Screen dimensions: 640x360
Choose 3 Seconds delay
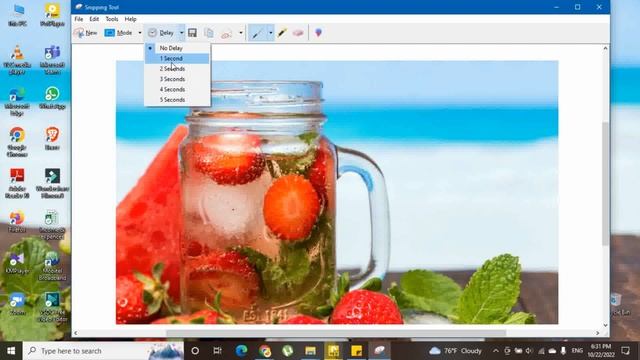coord(177,79)
